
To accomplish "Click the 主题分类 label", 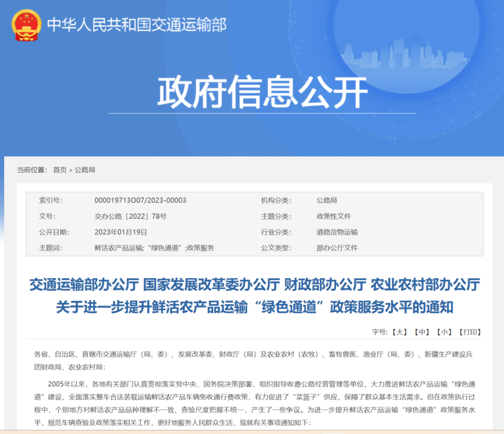I will click(276, 216).
